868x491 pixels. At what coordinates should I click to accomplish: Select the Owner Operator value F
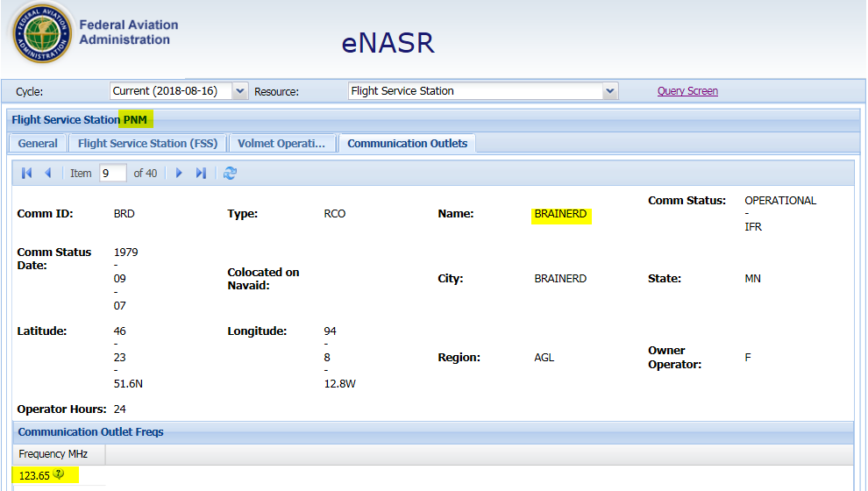click(748, 358)
